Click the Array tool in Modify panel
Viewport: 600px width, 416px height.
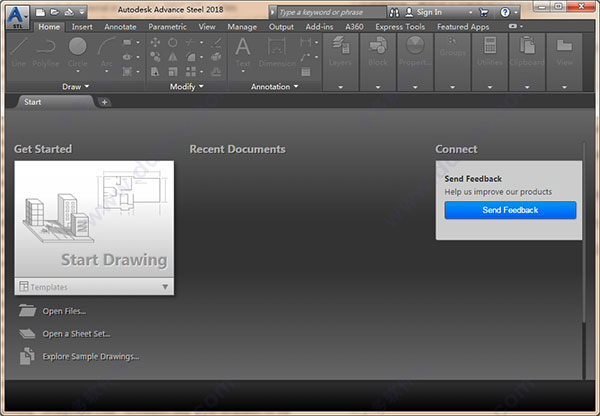click(191, 72)
